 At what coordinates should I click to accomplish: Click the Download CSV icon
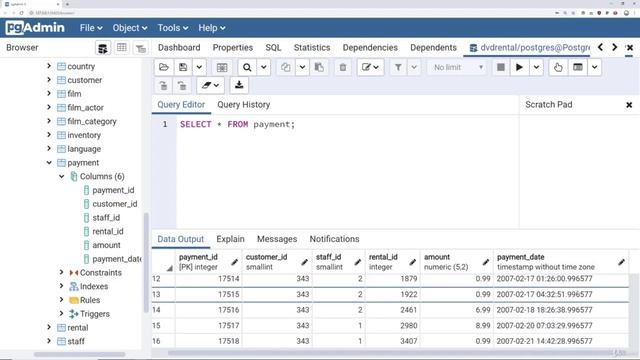(x=239, y=85)
